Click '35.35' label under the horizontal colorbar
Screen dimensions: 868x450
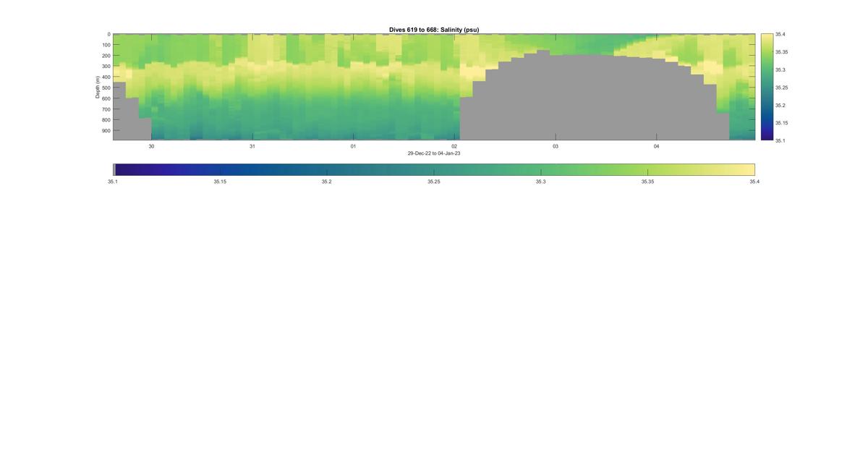[x=648, y=182]
